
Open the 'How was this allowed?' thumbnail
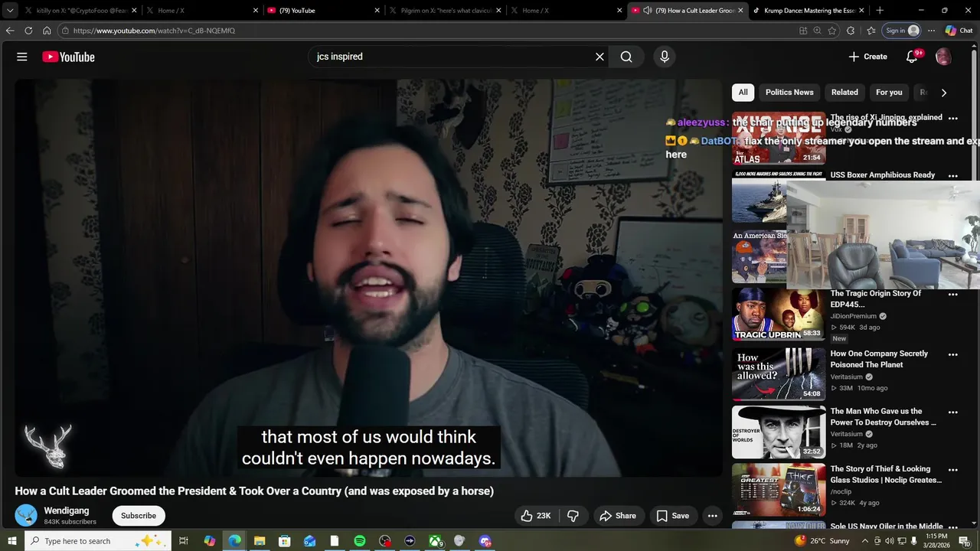point(779,374)
